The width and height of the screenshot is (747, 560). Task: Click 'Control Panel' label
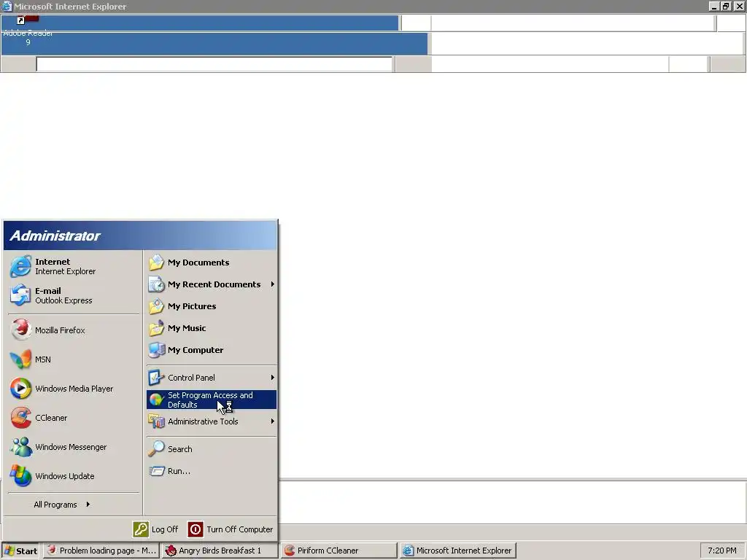point(191,378)
